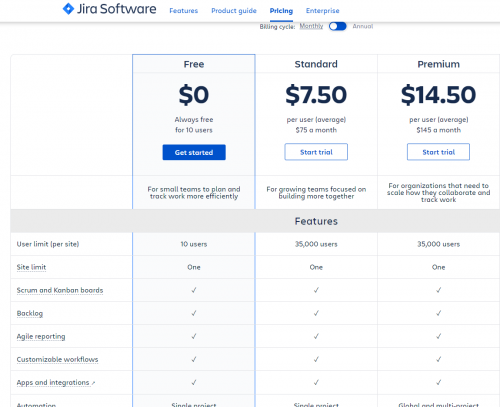Click 35,000 users in Standard column
This screenshot has width=500, height=407.
tap(316, 244)
